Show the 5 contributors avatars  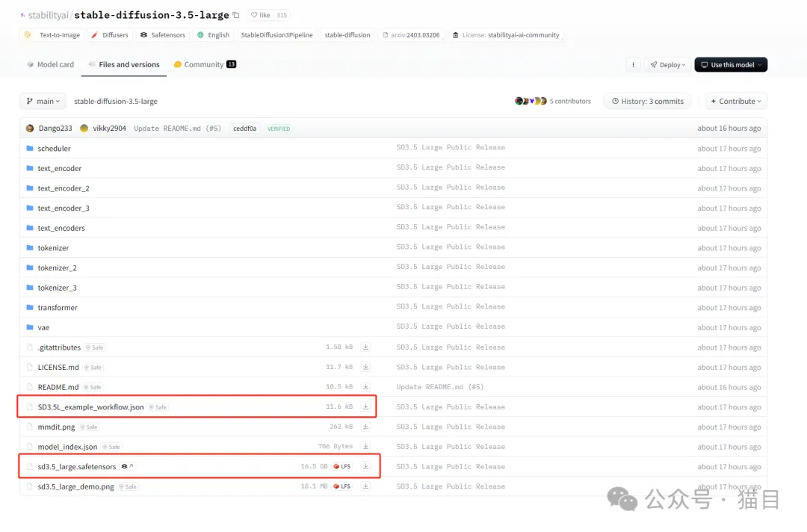pyautogui.click(x=531, y=101)
